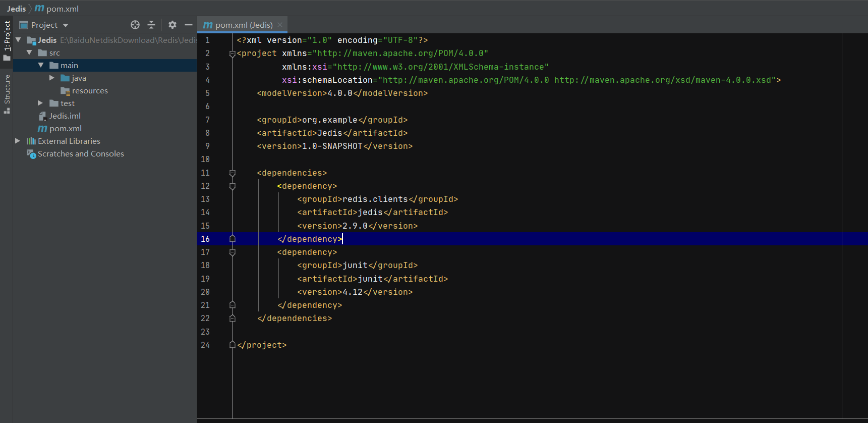Fold the junit dependency at line 17

click(233, 252)
